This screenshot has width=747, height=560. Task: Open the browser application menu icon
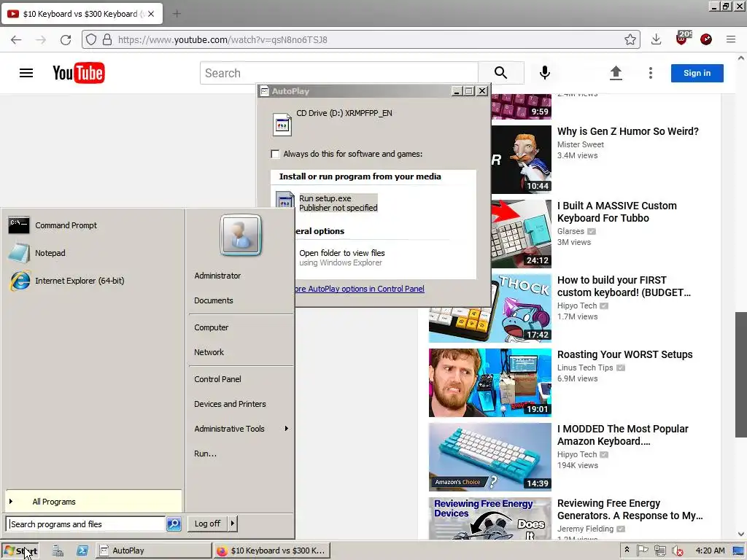[x=731, y=39]
